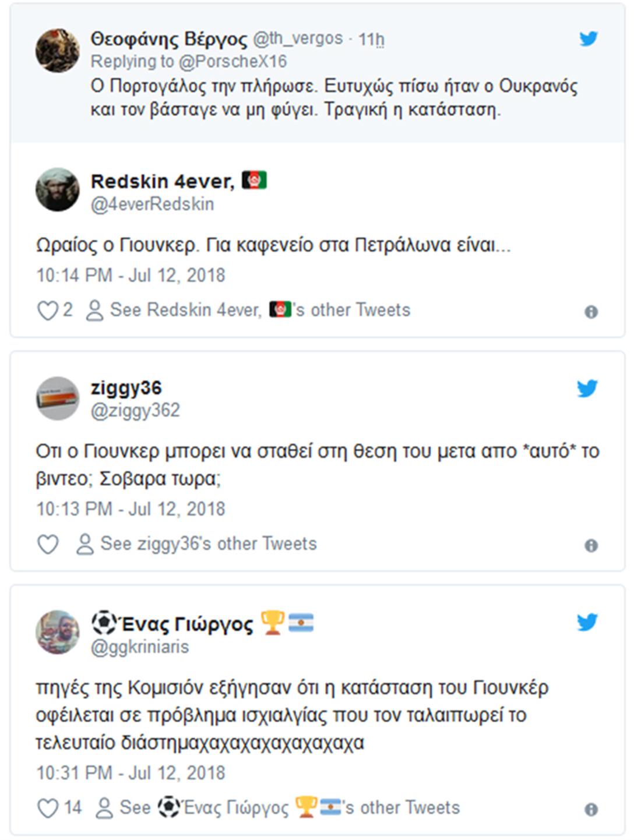This screenshot has width=641, height=840.
Task: Open info icon on ziggy36 tweet
Action: pos(591,546)
